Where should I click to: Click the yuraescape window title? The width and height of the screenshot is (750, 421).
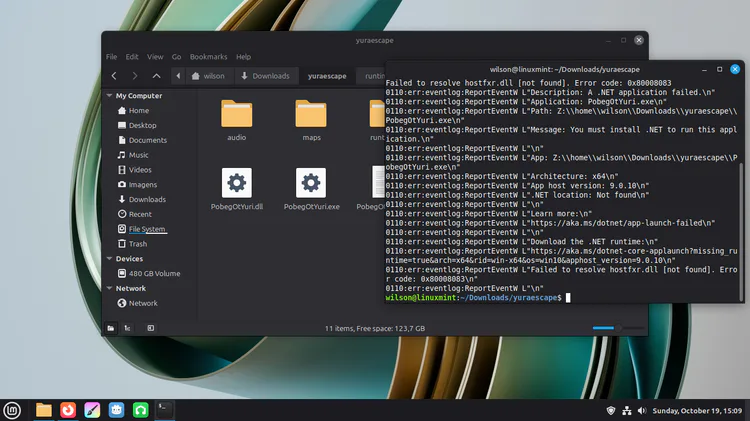(375, 41)
